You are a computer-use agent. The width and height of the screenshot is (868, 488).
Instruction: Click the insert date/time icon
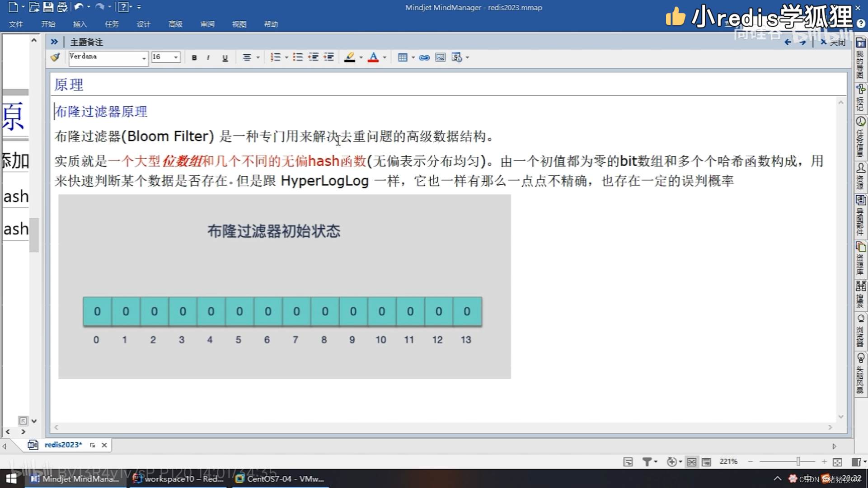457,57
